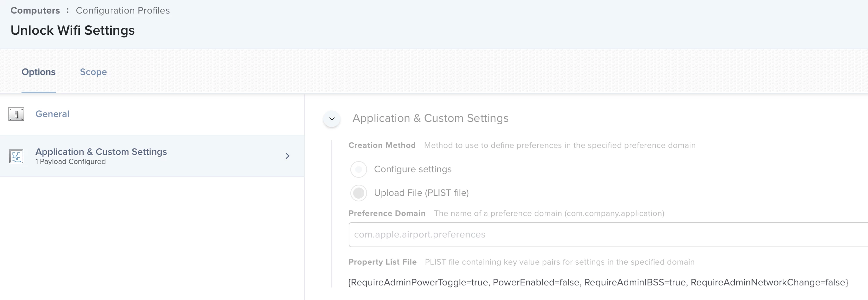This screenshot has width=868, height=300.
Task: Click the RequireAdminPowerToggle property list text
Action: [x=418, y=282]
